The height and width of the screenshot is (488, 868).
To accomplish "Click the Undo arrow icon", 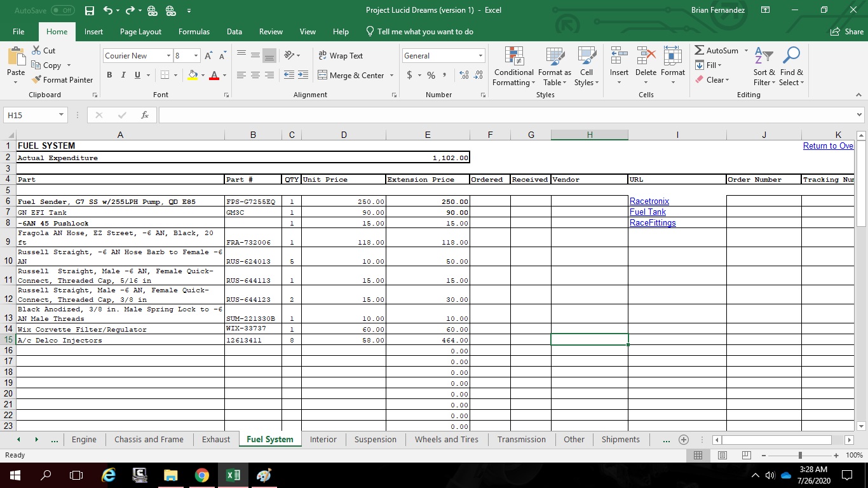I will (107, 10).
